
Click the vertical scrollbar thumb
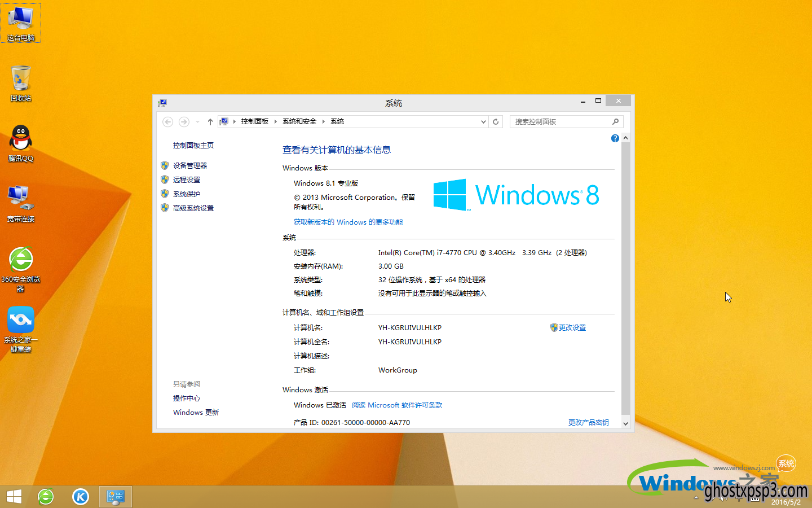coord(625,279)
